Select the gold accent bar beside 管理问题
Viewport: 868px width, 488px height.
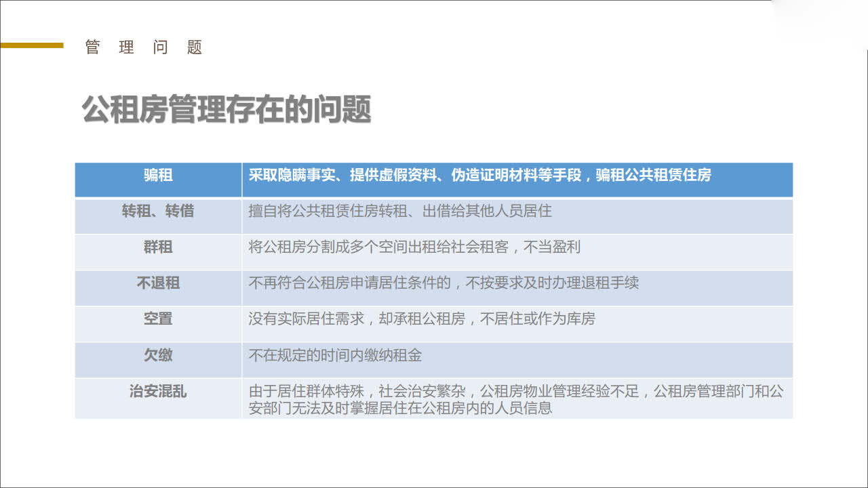[32, 45]
